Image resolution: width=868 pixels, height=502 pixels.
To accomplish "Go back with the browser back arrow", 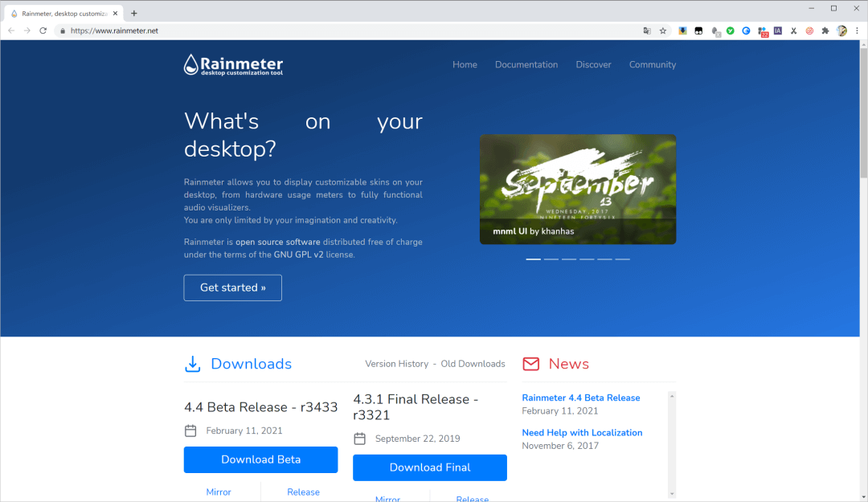I will (11, 31).
